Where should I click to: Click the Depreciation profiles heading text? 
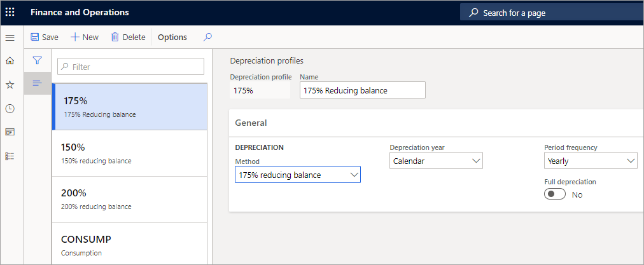coord(267,61)
